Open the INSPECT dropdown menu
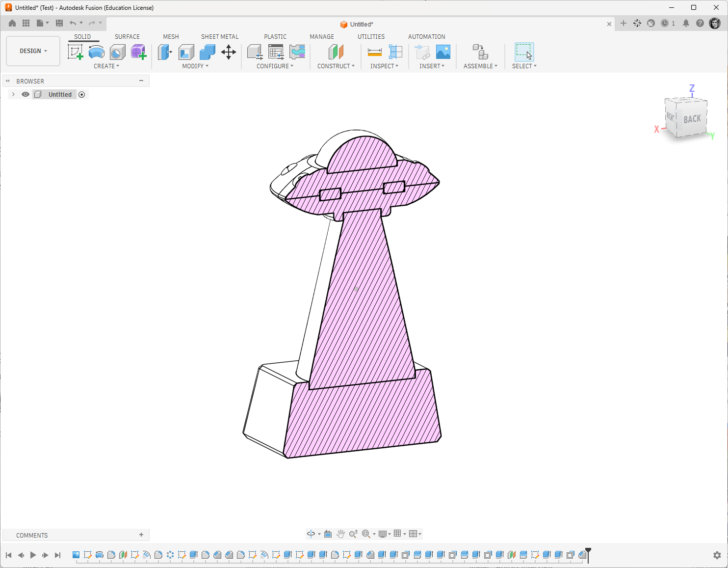 click(385, 66)
